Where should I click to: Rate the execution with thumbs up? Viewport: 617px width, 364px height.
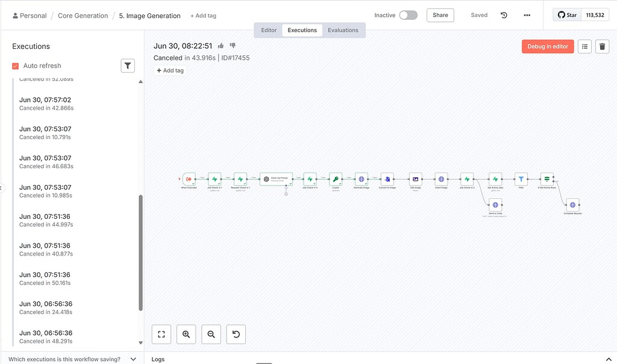pos(221,45)
